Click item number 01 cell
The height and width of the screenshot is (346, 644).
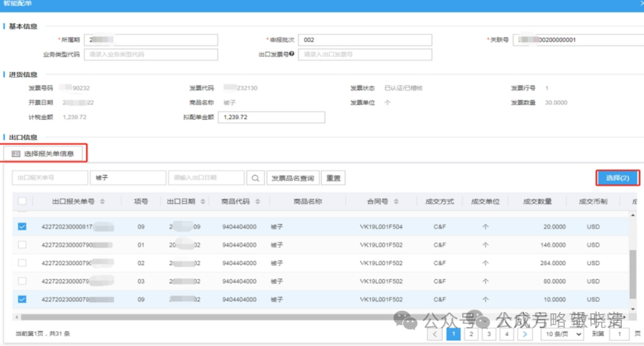[141, 245]
